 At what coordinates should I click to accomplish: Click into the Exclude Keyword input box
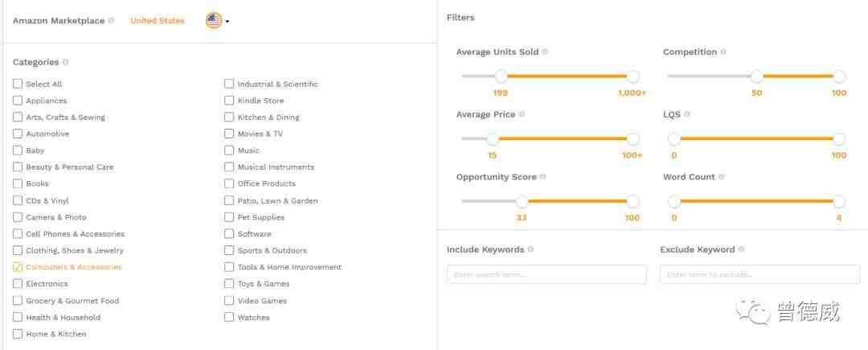759,274
